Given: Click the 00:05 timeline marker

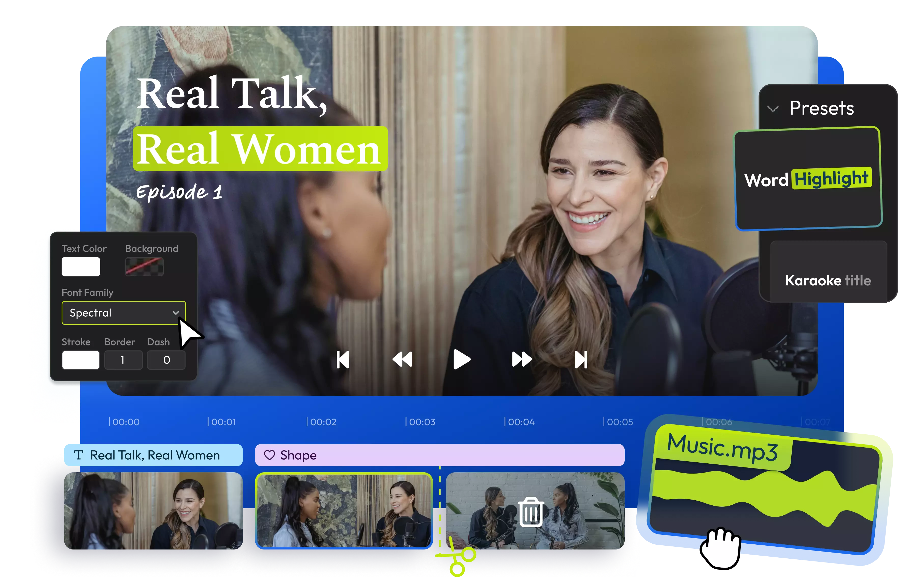Looking at the screenshot, I should click(x=618, y=422).
